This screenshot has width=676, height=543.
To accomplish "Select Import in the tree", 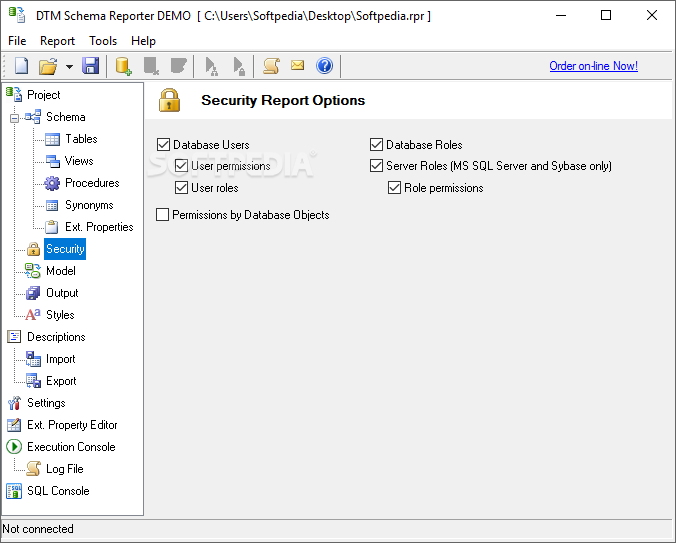I will pos(60,359).
